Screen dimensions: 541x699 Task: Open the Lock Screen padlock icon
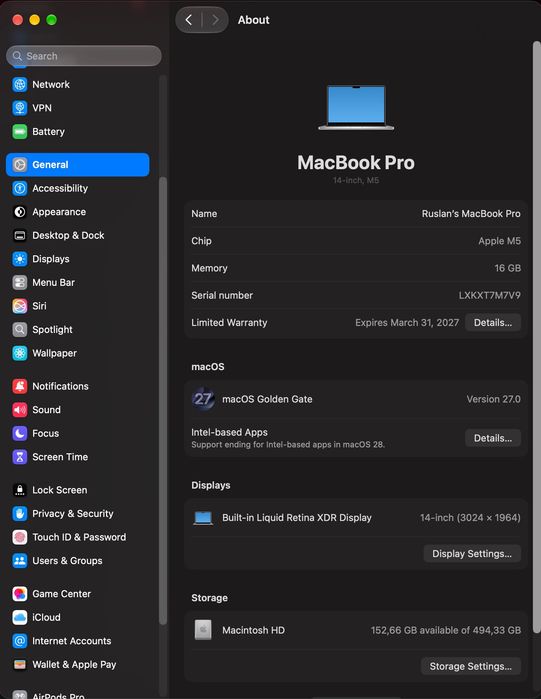click(20, 490)
